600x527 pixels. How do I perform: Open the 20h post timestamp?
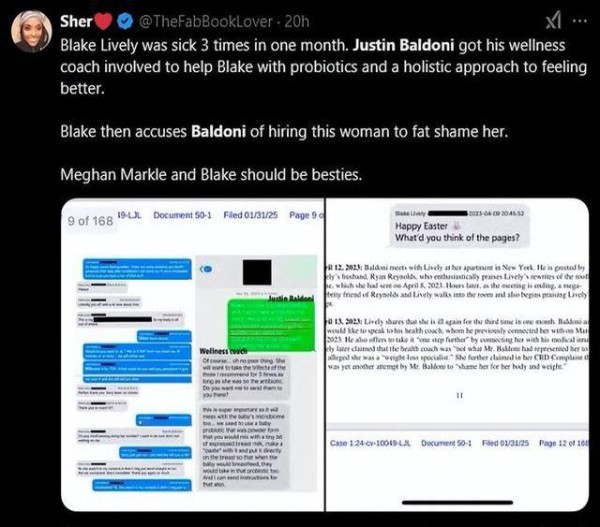click(297, 21)
